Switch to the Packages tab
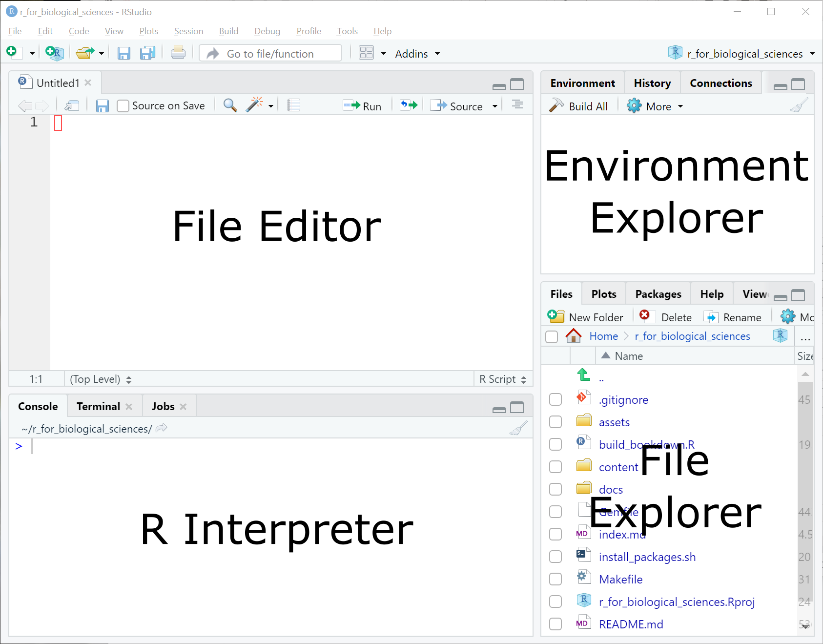Image resolution: width=823 pixels, height=644 pixels. [x=658, y=294]
